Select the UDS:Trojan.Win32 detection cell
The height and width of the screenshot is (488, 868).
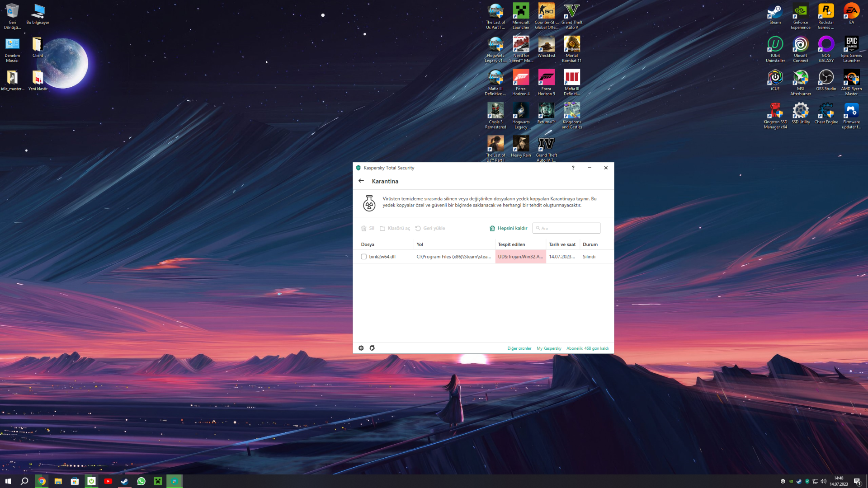click(x=520, y=257)
